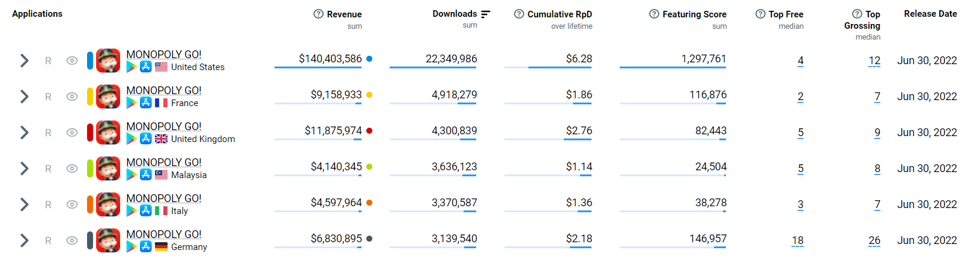This screenshot has height=262, width=980.
Task: Open MONOPOLY GO! app icon in Germany row
Action: pos(108,240)
